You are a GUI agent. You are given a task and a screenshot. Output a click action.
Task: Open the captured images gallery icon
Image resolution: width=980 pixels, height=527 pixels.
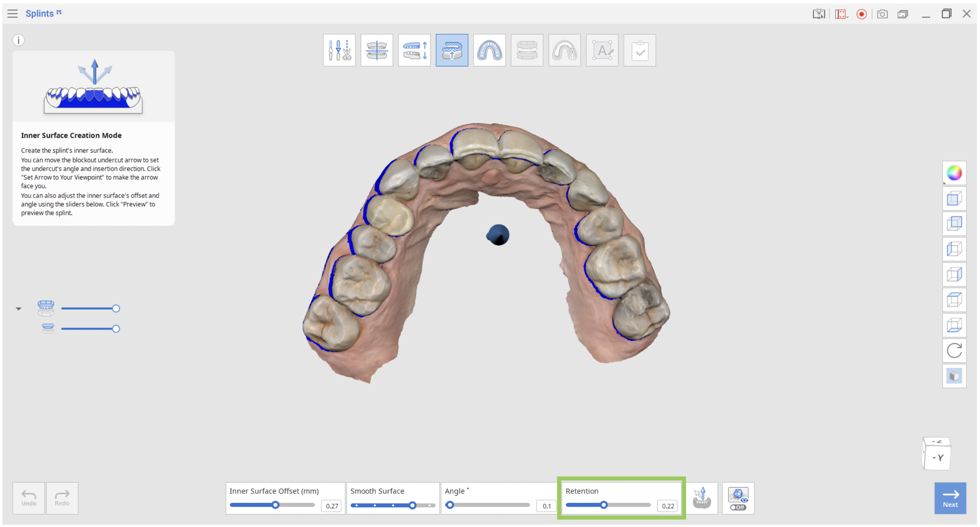902,14
